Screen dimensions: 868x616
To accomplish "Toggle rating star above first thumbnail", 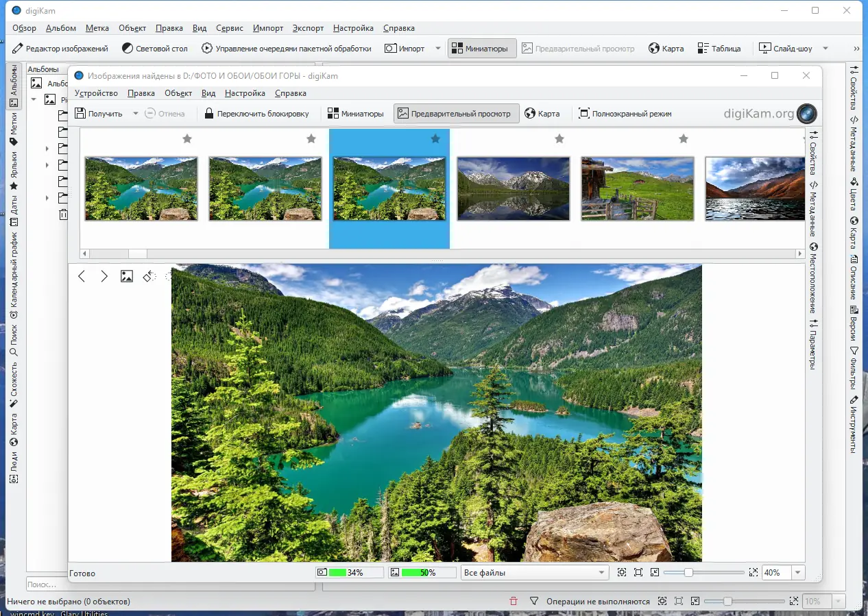I will [187, 139].
